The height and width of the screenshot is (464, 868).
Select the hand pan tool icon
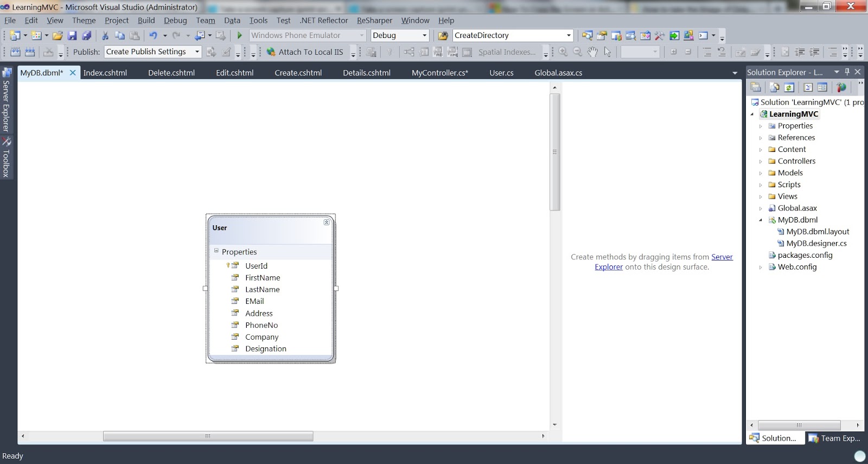pos(592,52)
